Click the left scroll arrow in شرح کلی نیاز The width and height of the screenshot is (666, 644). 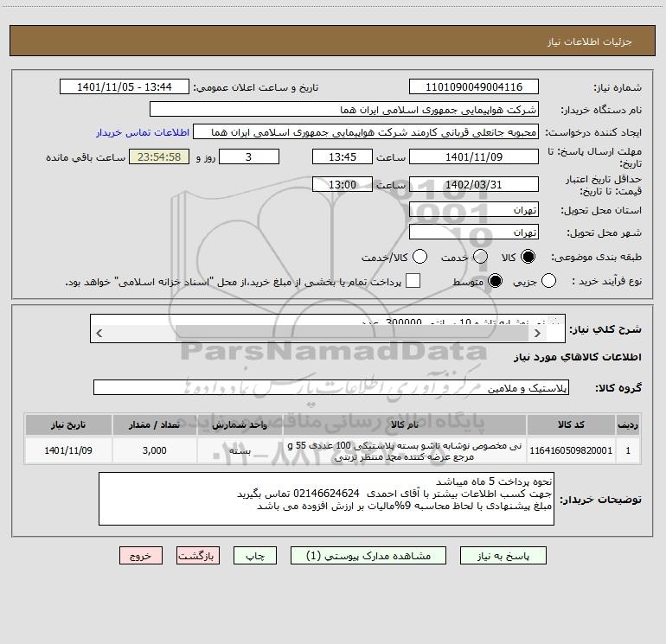click(99, 334)
